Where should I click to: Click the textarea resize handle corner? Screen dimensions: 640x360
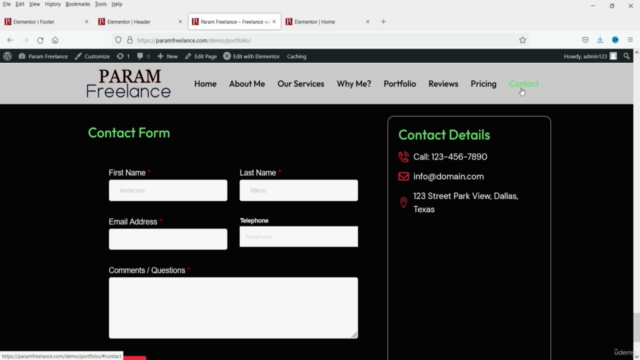coord(354,334)
